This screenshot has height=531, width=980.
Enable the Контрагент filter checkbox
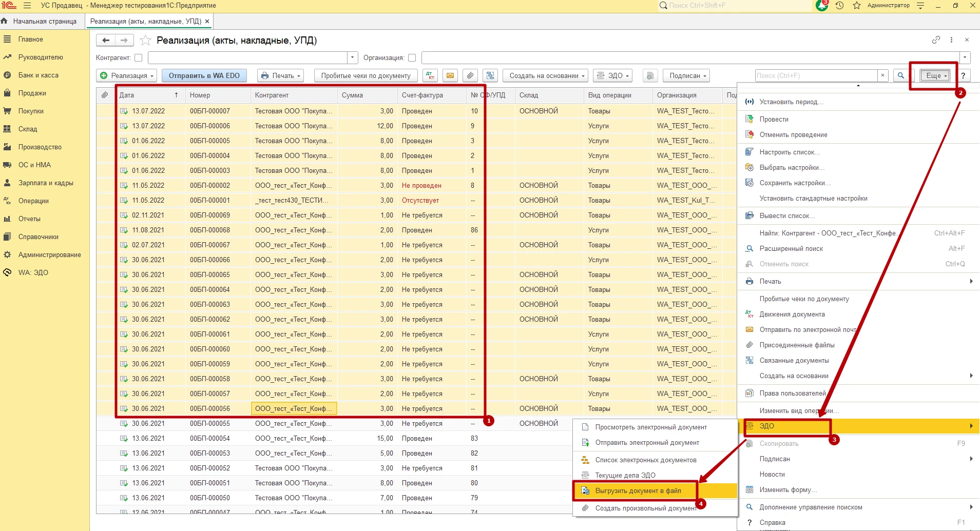pyautogui.click(x=139, y=57)
